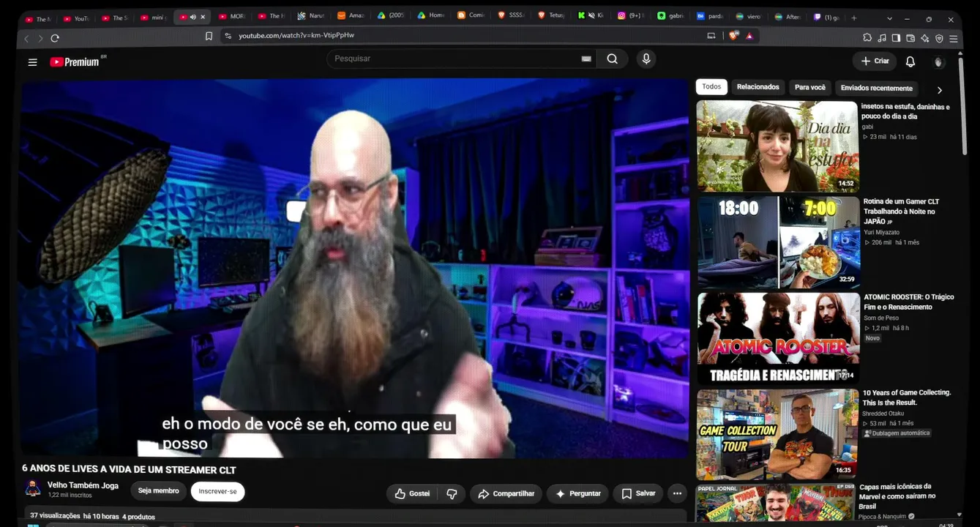Subscribe using the Inscrever-se button

tap(217, 491)
